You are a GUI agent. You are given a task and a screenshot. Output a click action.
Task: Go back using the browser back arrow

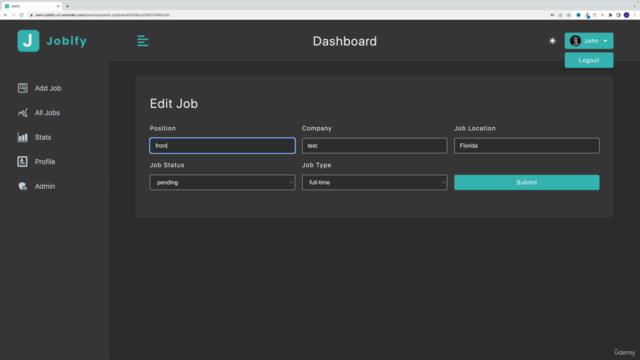(x=5, y=15)
